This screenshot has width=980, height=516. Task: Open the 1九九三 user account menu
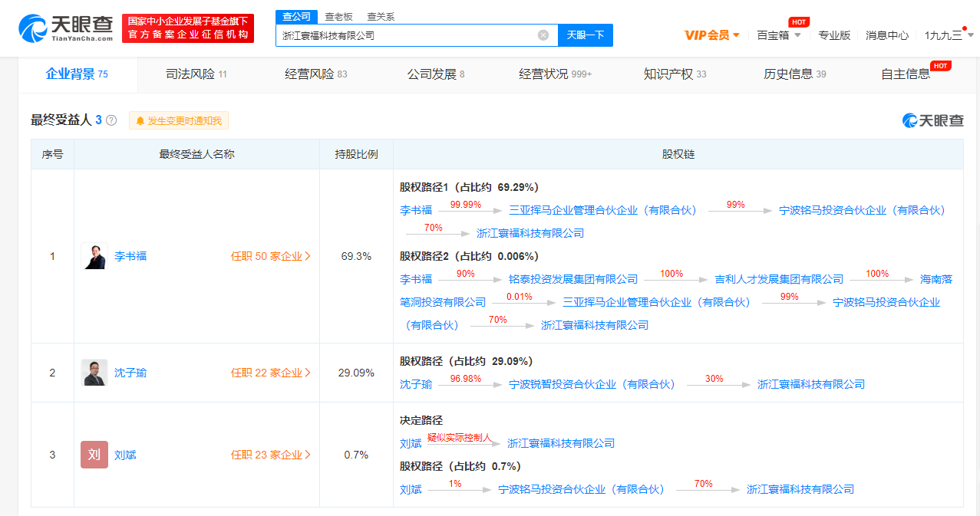tap(949, 35)
